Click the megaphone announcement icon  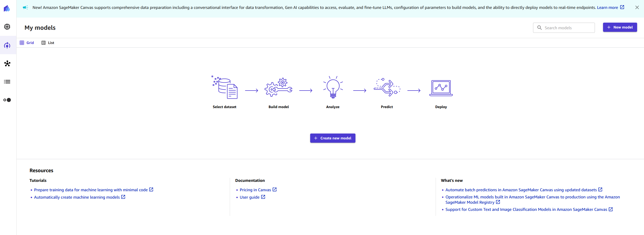[x=25, y=7]
